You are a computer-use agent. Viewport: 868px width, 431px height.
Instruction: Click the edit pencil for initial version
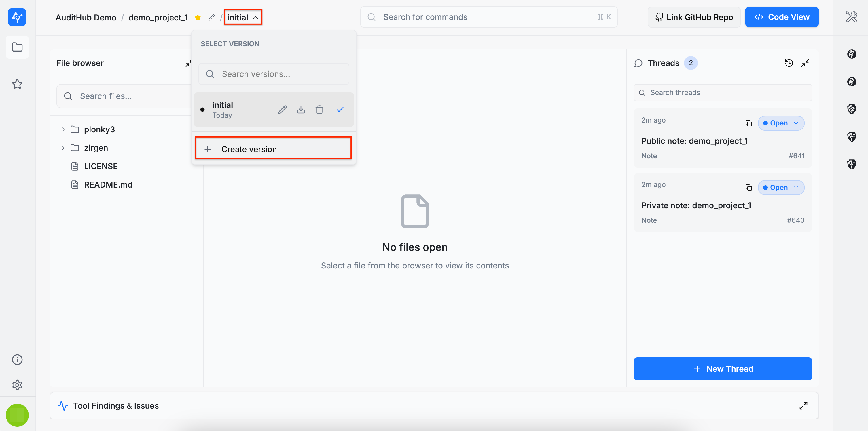tap(282, 110)
